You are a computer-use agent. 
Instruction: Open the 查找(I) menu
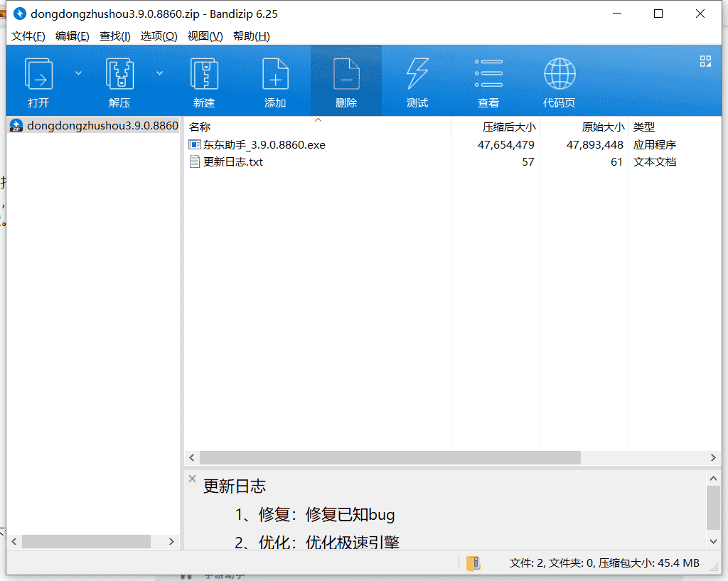(114, 36)
